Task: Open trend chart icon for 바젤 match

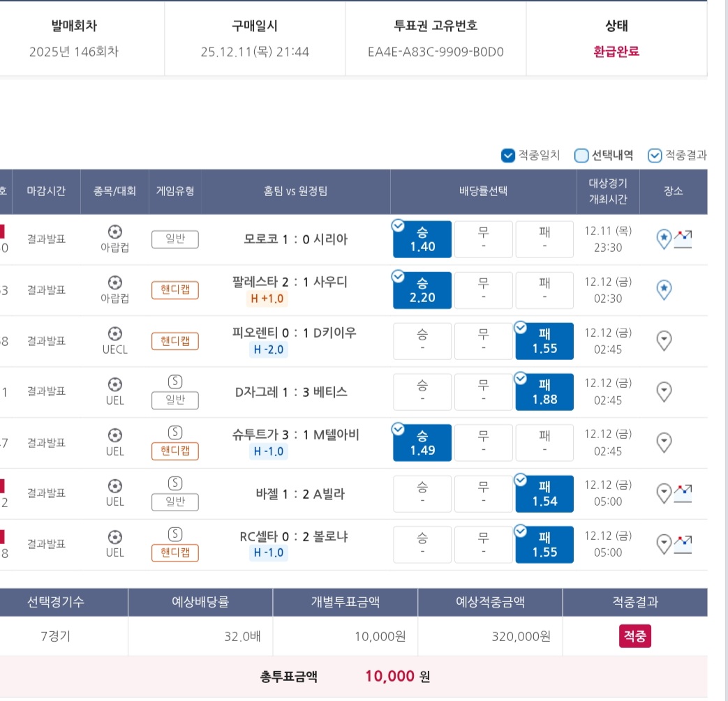Action: point(683,493)
